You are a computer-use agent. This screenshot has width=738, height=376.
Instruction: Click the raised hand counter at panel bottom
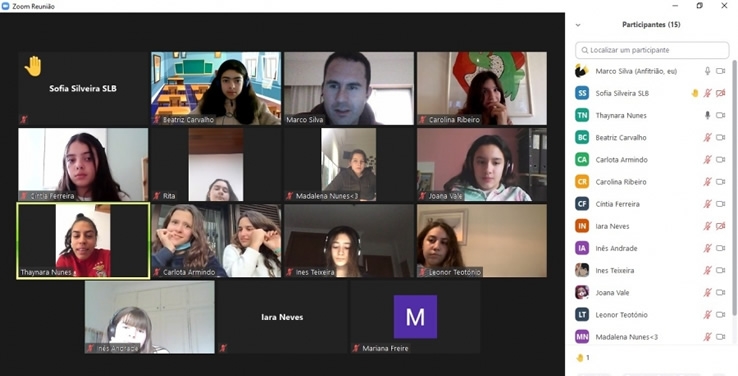click(583, 358)
